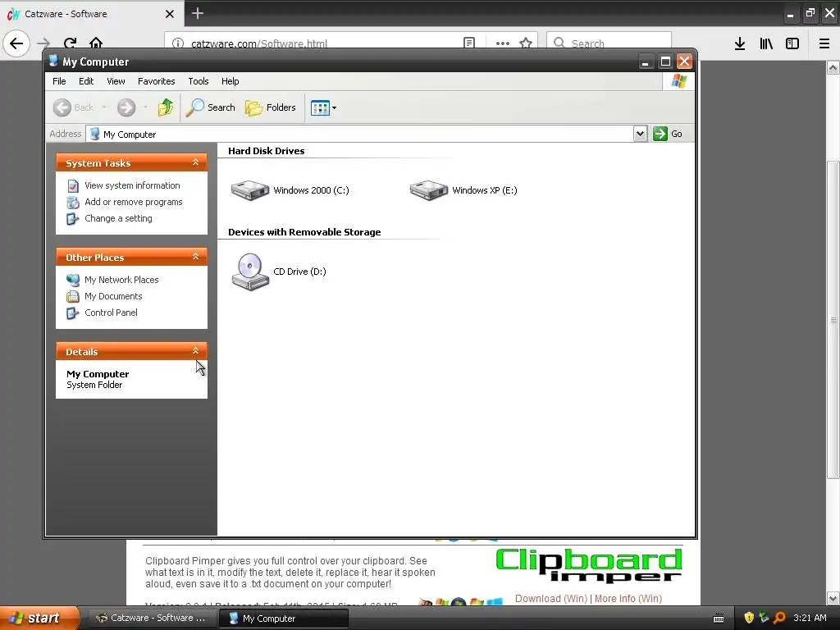Screen dimensions: 840x630
Task: Click the magnifier tray icon
Action: (779, 618)
